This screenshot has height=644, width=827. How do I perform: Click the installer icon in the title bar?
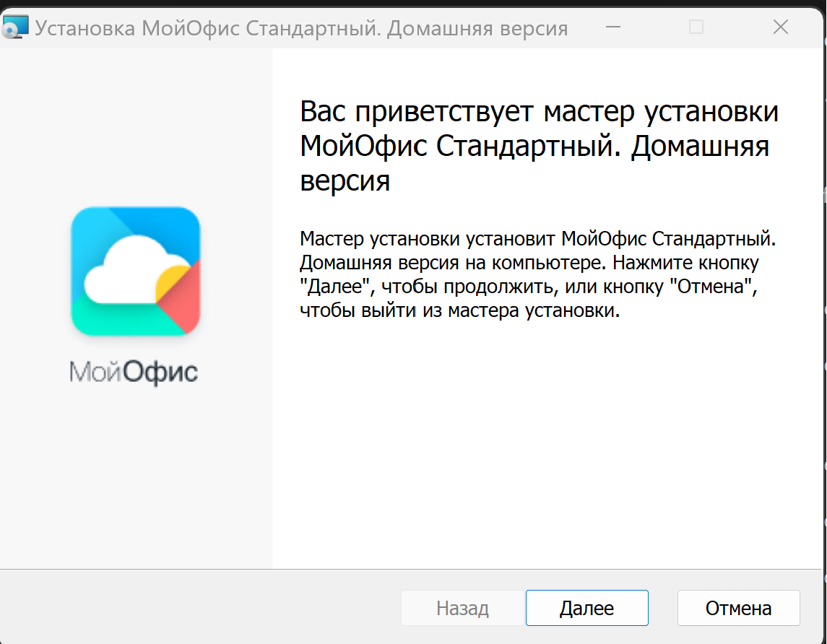pyautogui.click(x=14, y=28)
